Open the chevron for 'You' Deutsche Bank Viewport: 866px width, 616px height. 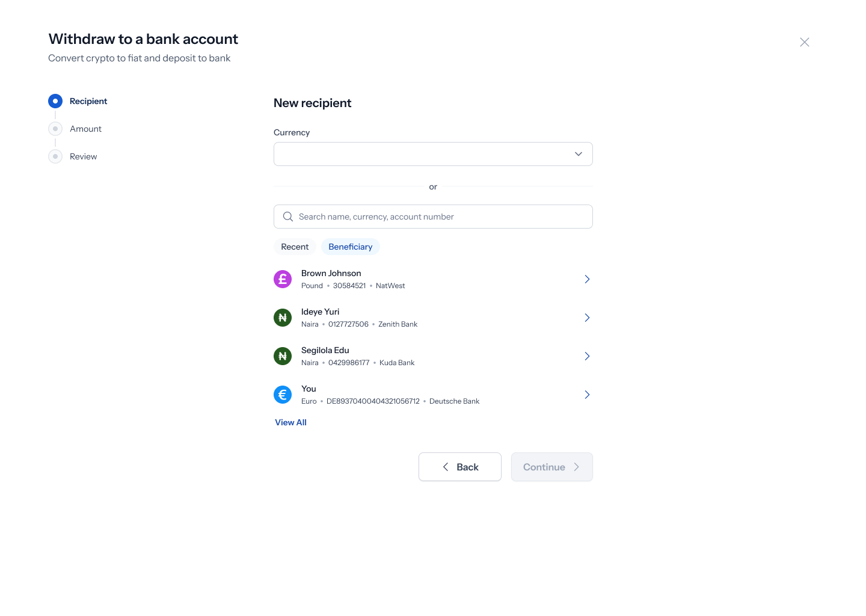point(587,395)
